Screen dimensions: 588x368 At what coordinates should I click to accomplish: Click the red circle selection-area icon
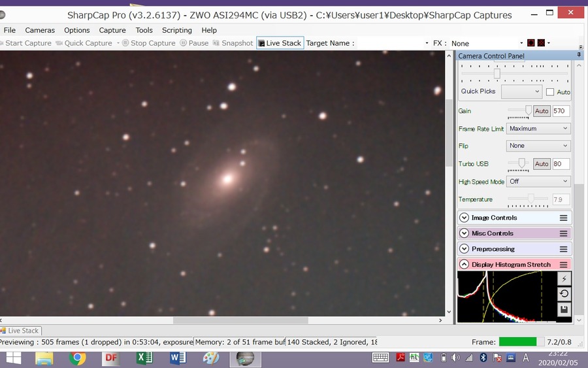tap(531, 42)
